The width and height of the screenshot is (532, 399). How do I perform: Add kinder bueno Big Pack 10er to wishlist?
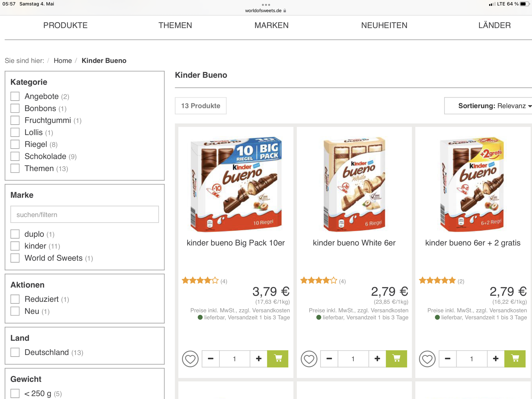pos(190,359)
